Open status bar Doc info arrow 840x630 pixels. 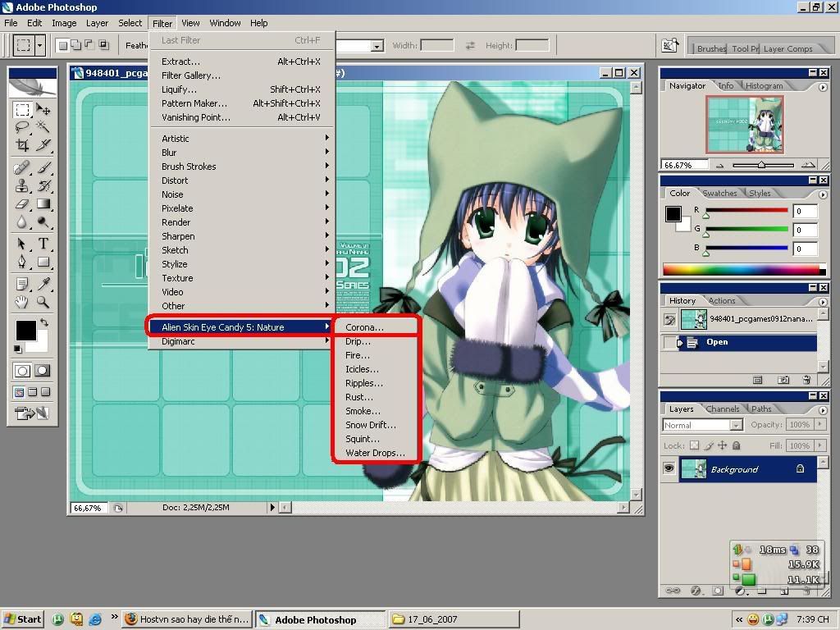(272, 507)
